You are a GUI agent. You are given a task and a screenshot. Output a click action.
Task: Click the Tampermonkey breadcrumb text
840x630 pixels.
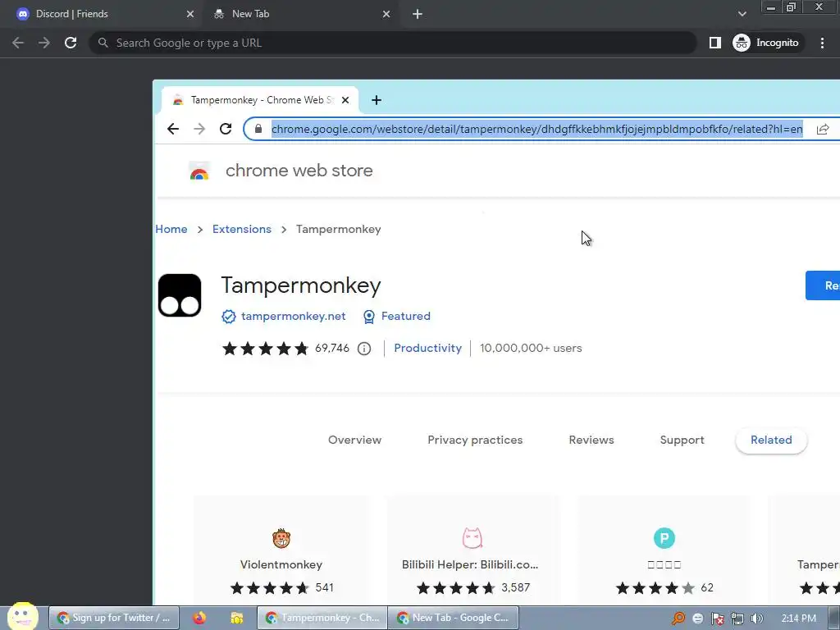coord(339,230)
